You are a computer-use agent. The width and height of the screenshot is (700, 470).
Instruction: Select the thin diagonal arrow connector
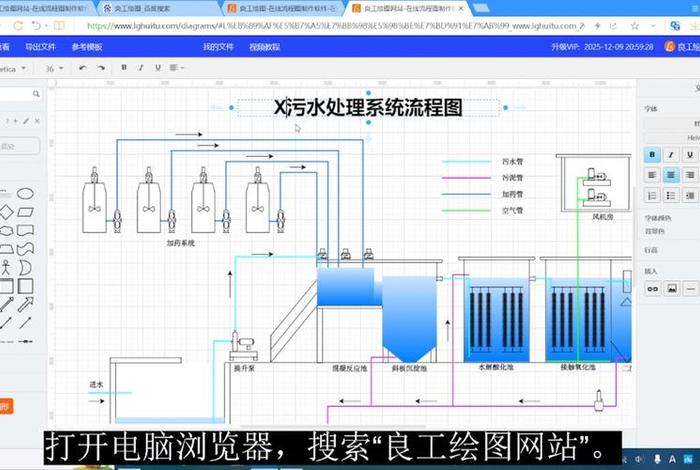coord(25,323)
